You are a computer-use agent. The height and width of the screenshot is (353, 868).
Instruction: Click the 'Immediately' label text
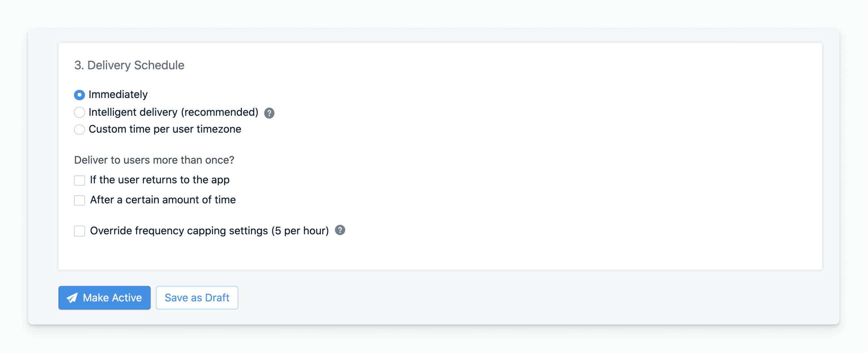(118, 95)
